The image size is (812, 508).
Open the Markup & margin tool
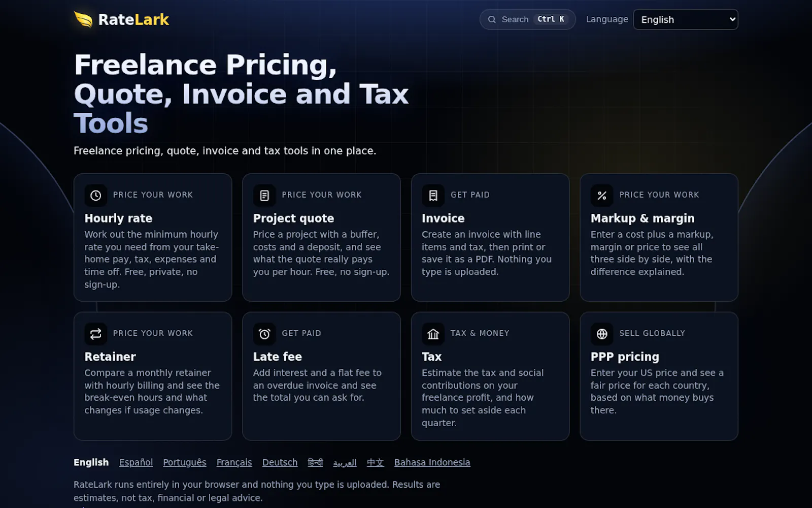659,237
